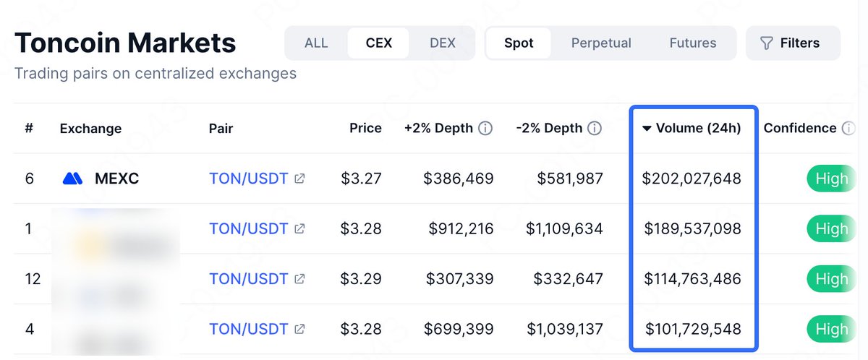The height and width of the screenshot is (360, 868).
Task: Open external link icon beside $3.29 pair
Action: [x=299, y=278]
